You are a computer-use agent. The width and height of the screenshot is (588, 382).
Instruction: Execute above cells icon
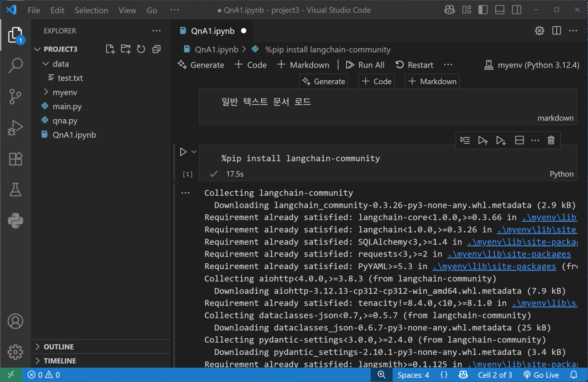click(483, 140)
